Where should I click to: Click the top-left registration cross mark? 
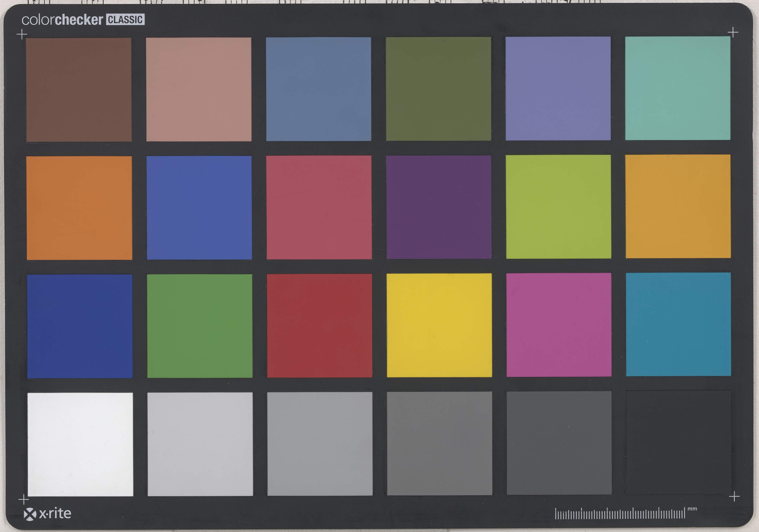pos(22,34)
